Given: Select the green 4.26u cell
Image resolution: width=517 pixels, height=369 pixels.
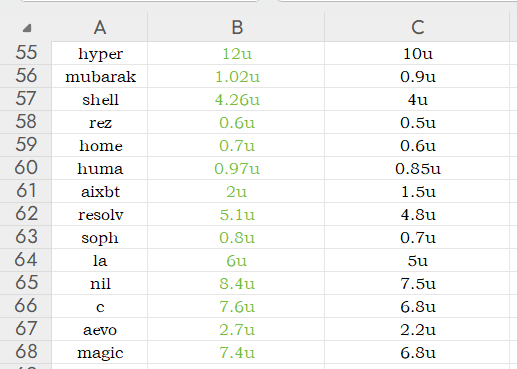Looking at the screenshot, I should [x=236, y=99].
